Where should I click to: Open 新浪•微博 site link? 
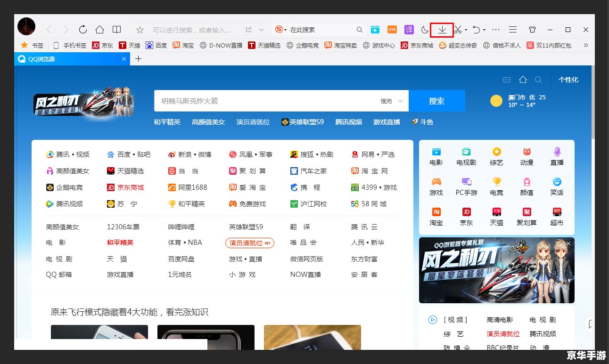coord(189,154)
